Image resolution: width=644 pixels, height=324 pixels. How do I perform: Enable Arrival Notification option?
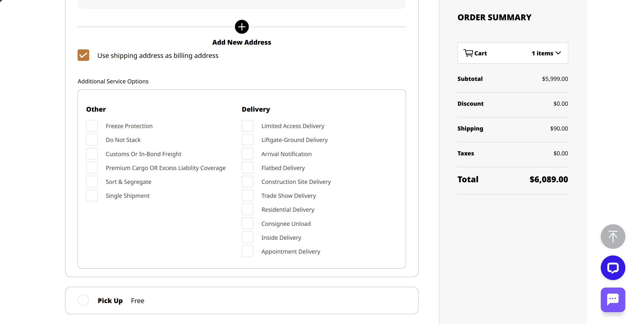(x=247, y=154)
